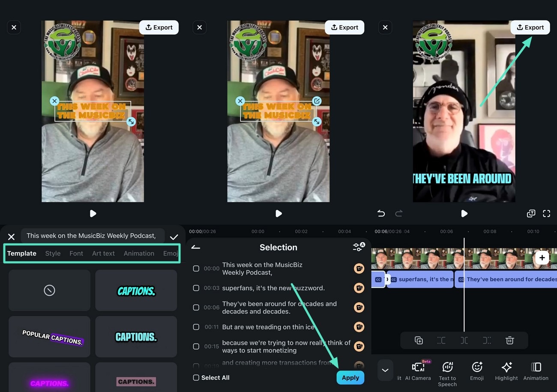The height and width of the screenshot is (392, 557).
Task: Choose the pink box CAPTIONS template
Action: pos(136,377)
